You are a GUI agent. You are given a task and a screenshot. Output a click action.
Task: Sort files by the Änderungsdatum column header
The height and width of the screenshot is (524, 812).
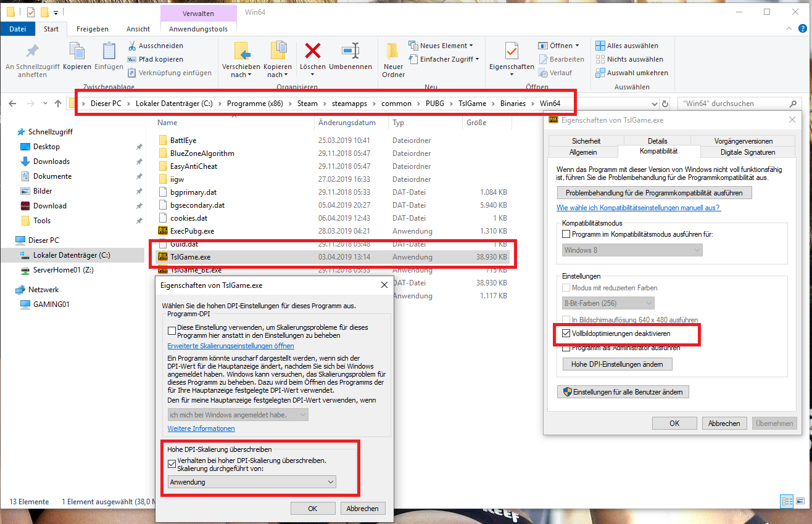[350, 123]
